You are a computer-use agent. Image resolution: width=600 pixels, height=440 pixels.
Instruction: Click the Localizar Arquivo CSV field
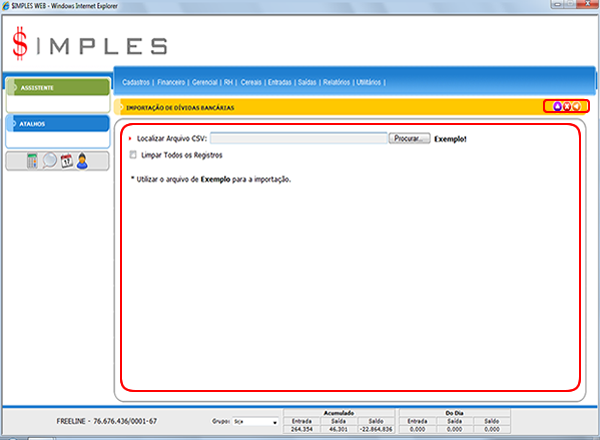tap(297, 139)
